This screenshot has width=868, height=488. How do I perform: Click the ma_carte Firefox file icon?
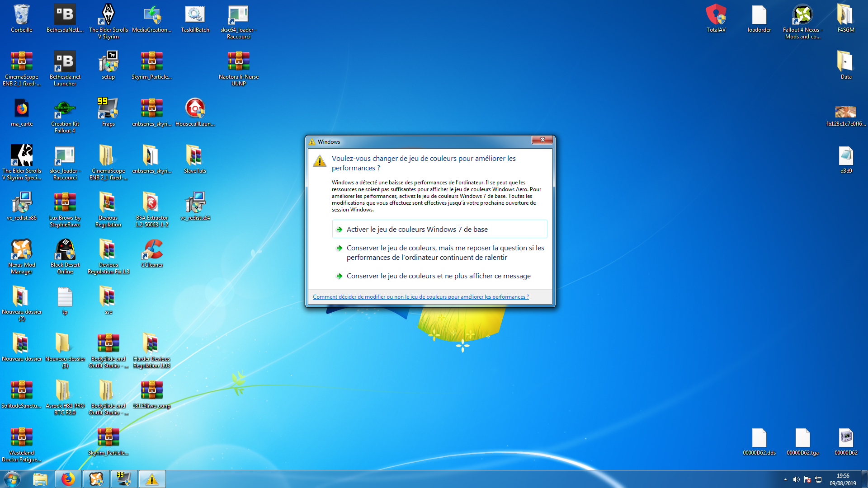21,112
